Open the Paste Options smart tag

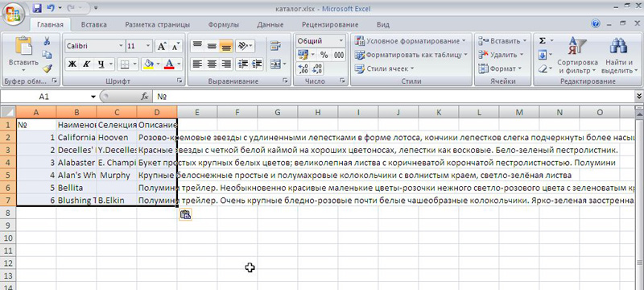click(185, 214)
